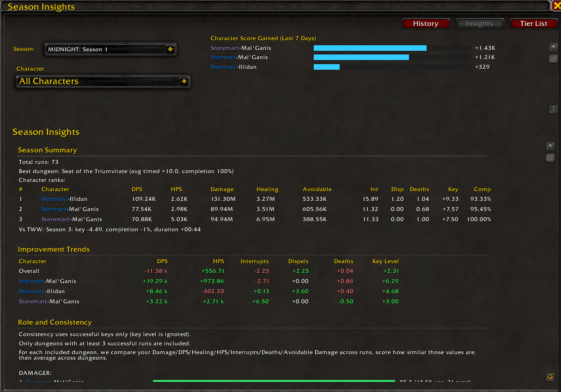Screen dimensions: 561x392
Task: Click insights section scrollbar thumb
Action: coord(550,157)
